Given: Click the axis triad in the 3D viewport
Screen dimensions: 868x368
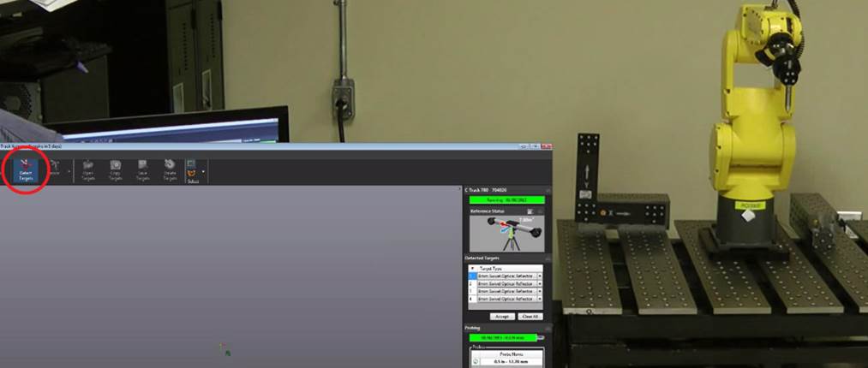Looking at the screenshot, I should pyautogui.click(x=224, y=350).
